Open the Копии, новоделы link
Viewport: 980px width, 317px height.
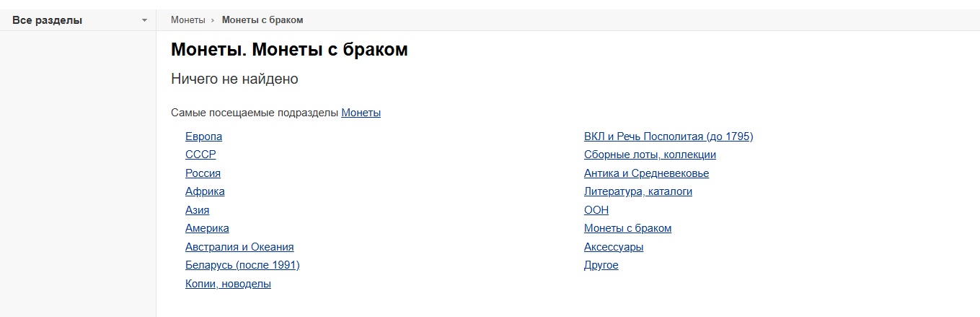(x=228, y=284)
